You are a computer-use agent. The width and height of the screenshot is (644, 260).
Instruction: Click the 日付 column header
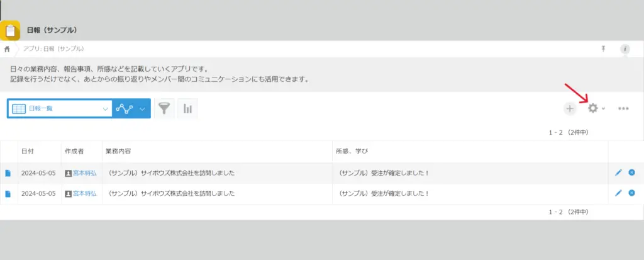[28, 152]
